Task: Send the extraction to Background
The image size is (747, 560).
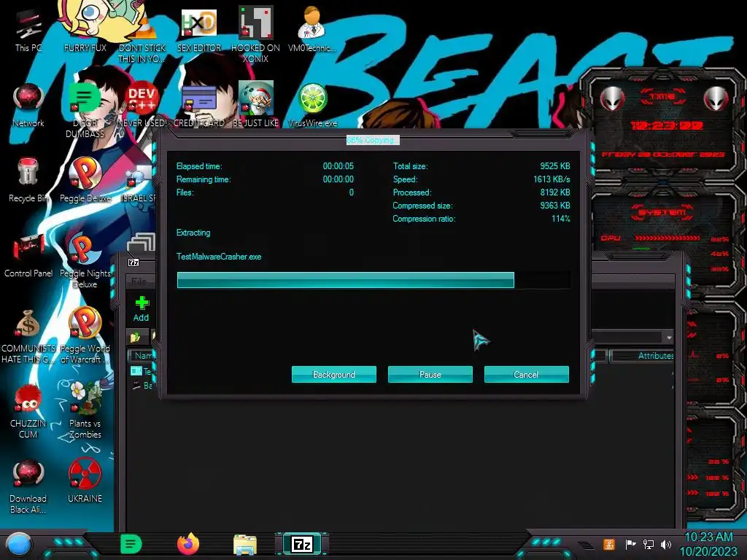Action: 334,374
